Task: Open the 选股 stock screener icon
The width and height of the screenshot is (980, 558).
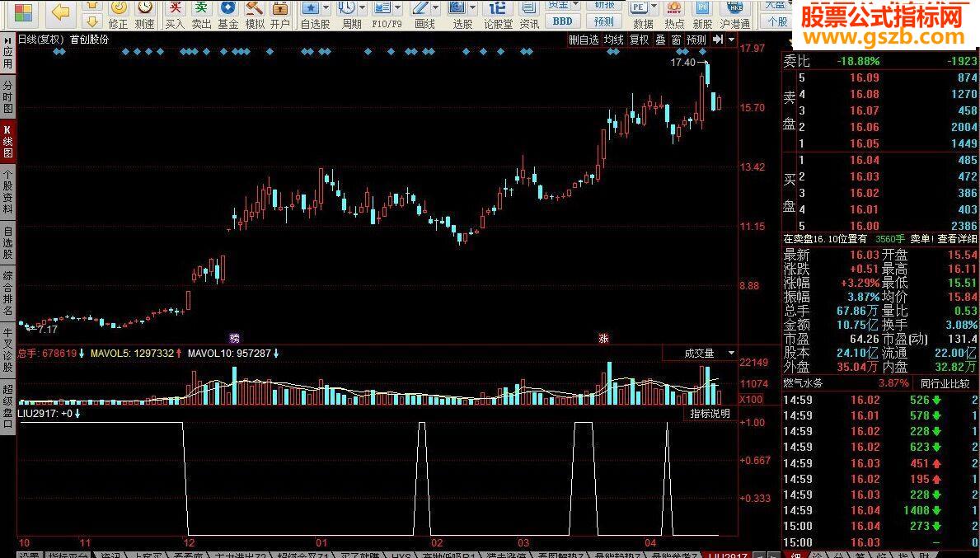Action: tap(457, 8)
